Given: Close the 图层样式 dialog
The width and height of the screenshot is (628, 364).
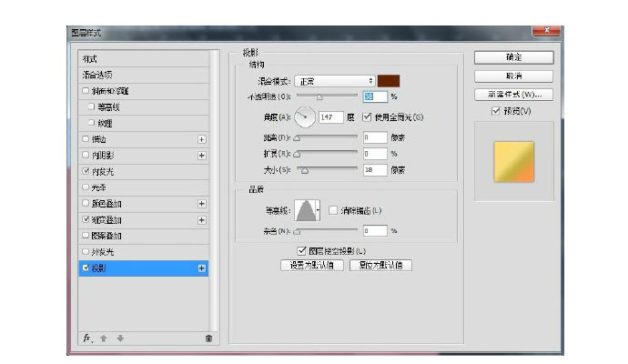Looking at the screenshot, I should coord(546,30).
